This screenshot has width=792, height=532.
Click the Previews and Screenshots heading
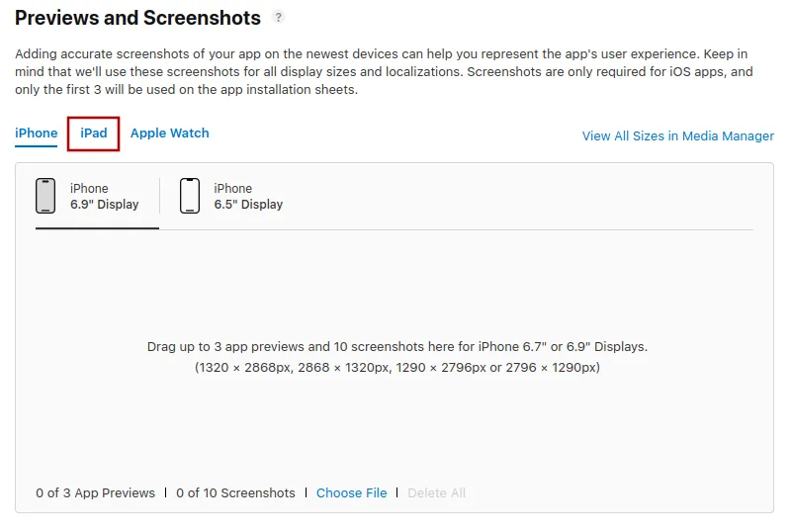pyautogui.click(x=138, y=18)
